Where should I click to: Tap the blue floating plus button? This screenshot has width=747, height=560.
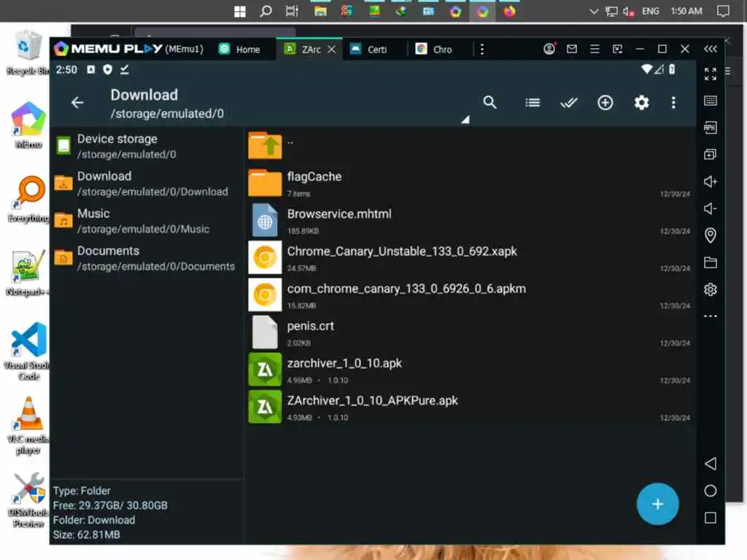click(657, 504)
